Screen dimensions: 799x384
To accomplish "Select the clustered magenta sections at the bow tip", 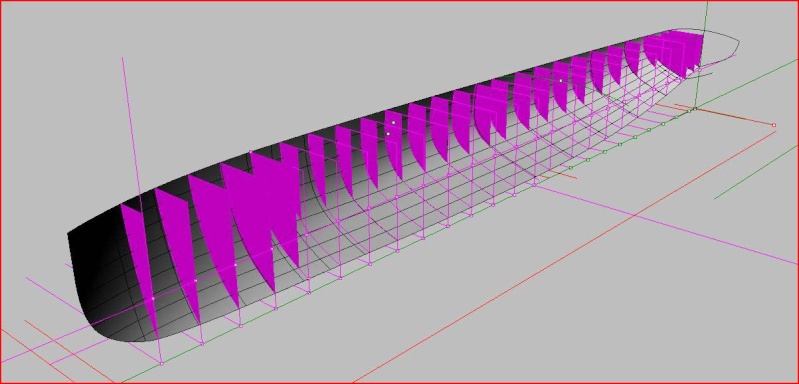I will coord(678,51).
